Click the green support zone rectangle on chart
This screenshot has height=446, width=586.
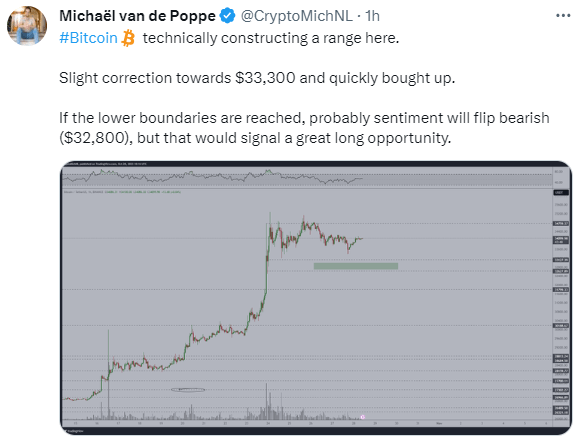[355, 266]
